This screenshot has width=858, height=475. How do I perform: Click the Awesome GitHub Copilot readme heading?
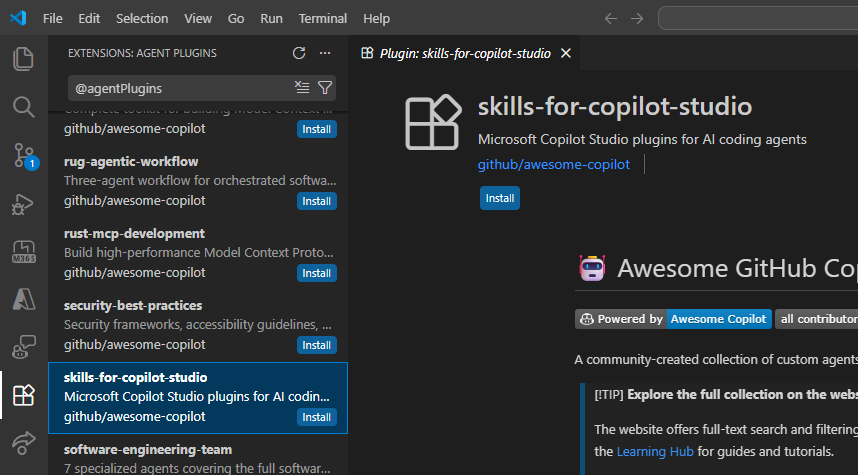click(x=738, y=268)
